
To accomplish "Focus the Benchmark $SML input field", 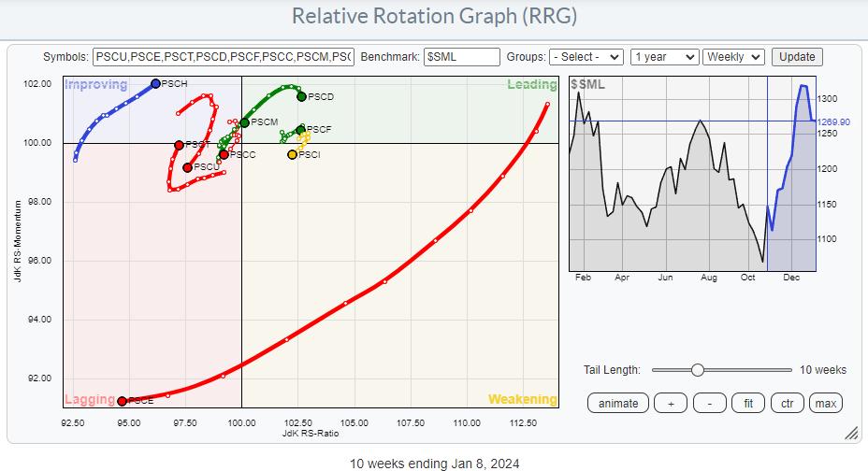I will pos(461,57).
